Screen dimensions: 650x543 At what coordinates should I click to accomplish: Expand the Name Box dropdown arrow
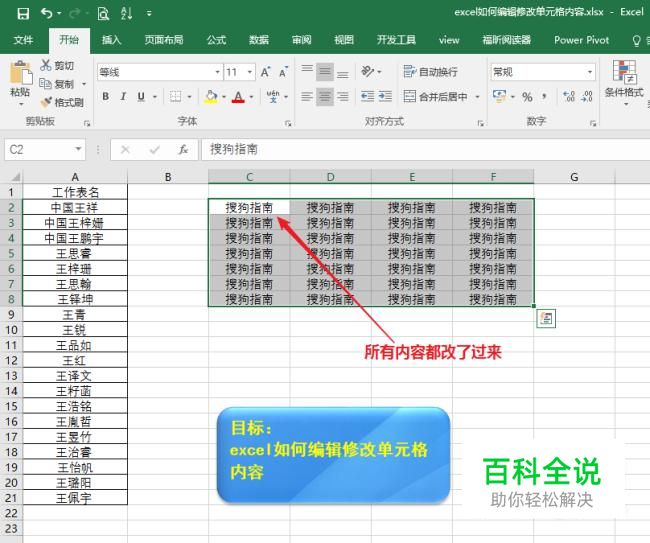[78, 149]
